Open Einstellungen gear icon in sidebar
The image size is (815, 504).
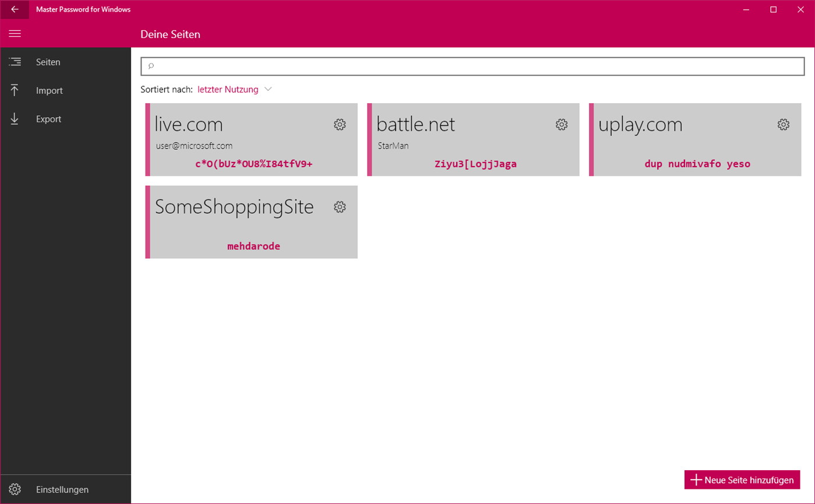click(15, 489)
